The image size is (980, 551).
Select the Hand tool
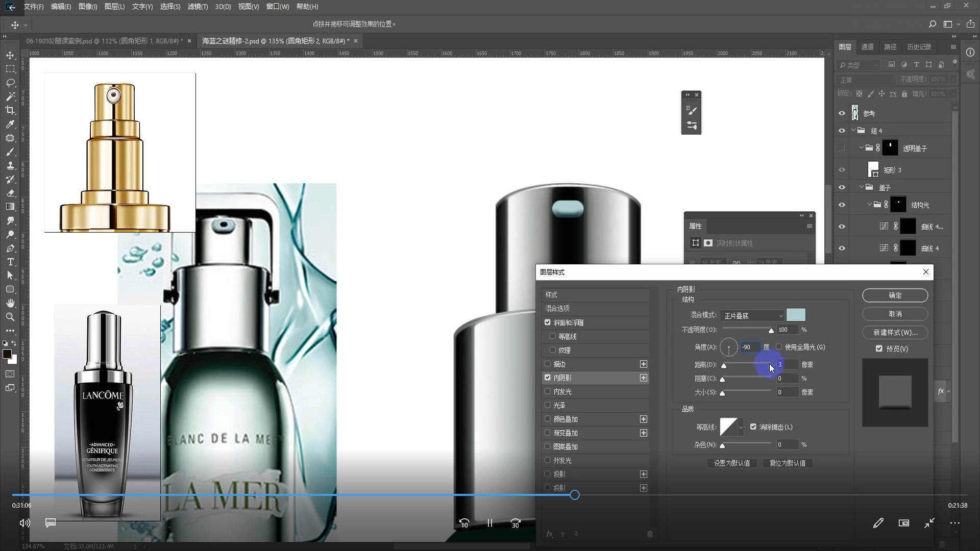[10, 303]
